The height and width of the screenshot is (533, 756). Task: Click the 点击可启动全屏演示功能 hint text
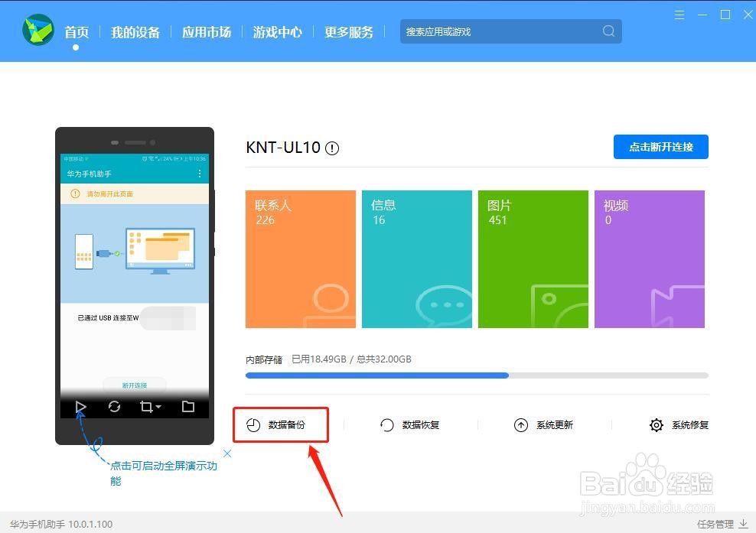[164, 473]
